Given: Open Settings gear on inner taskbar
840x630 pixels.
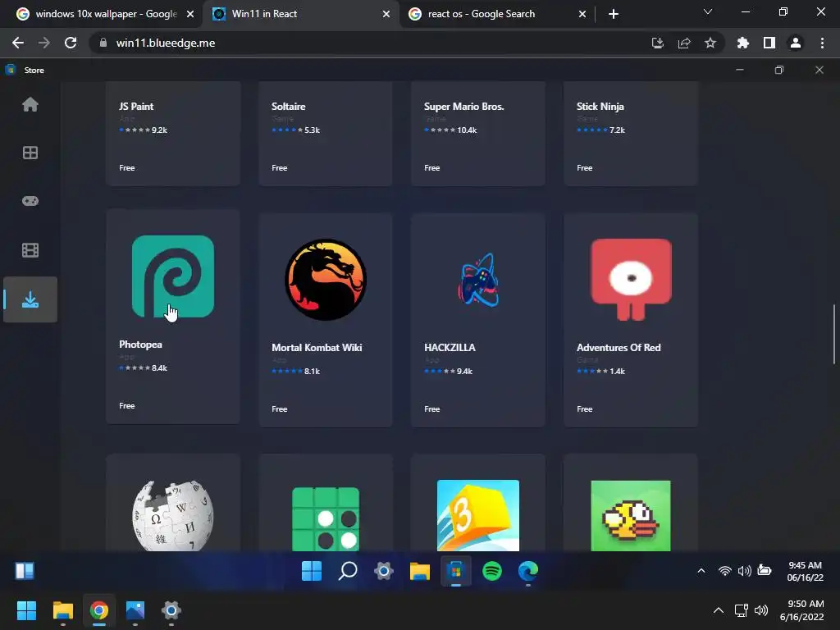Looking at the screenshot, I should pos(384,571).
